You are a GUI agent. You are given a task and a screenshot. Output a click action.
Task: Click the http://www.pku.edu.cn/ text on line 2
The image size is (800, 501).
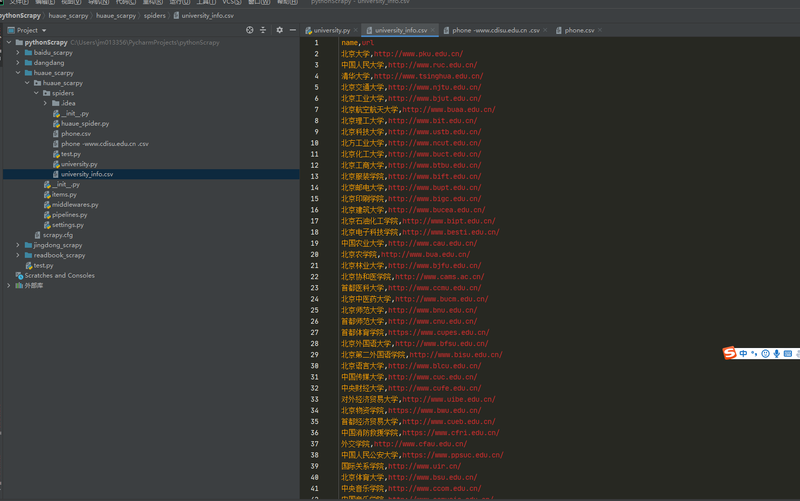tap(418, 54)
